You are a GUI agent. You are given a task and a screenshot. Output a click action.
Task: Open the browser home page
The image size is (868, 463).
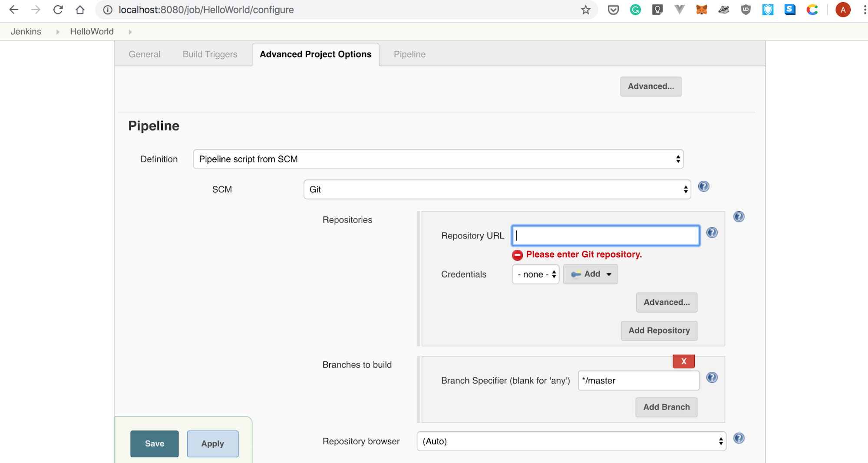click(x=80, y=10)
